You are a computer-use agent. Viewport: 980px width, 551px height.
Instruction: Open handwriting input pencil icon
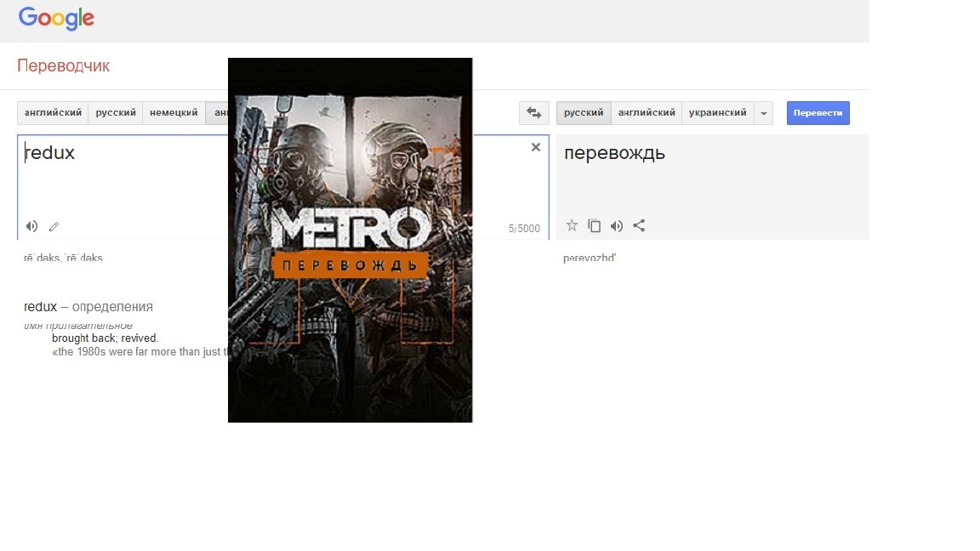[54, 226]
